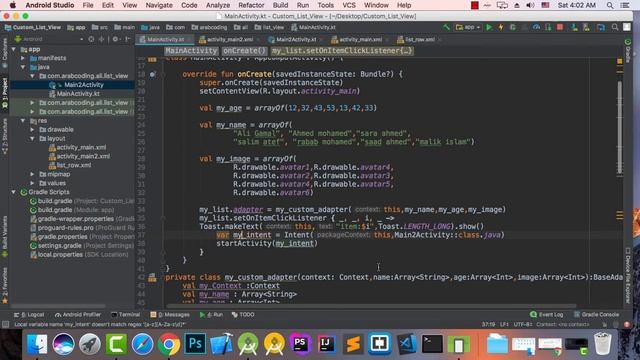Open Messages tool window button

tap(170, 315)
